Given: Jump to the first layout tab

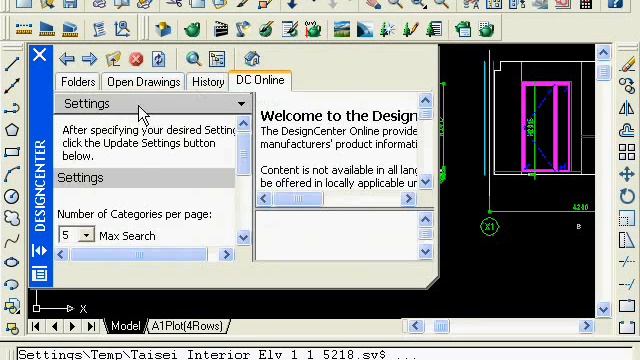Looking at the screenshot, I should click(36, 326).
